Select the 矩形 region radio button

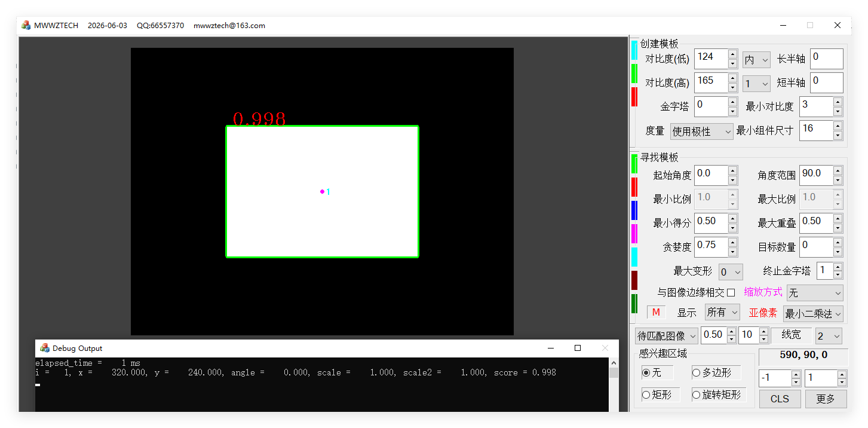point(646,395)
